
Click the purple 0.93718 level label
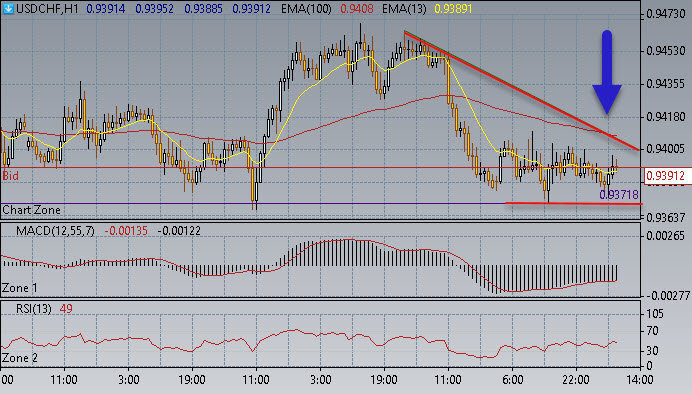tap(619, 194)
